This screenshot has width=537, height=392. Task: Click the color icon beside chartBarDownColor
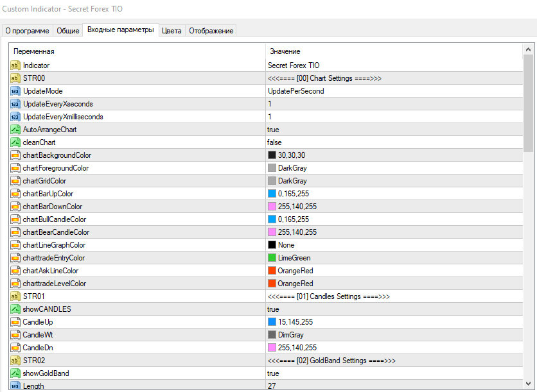click(15, 207)
